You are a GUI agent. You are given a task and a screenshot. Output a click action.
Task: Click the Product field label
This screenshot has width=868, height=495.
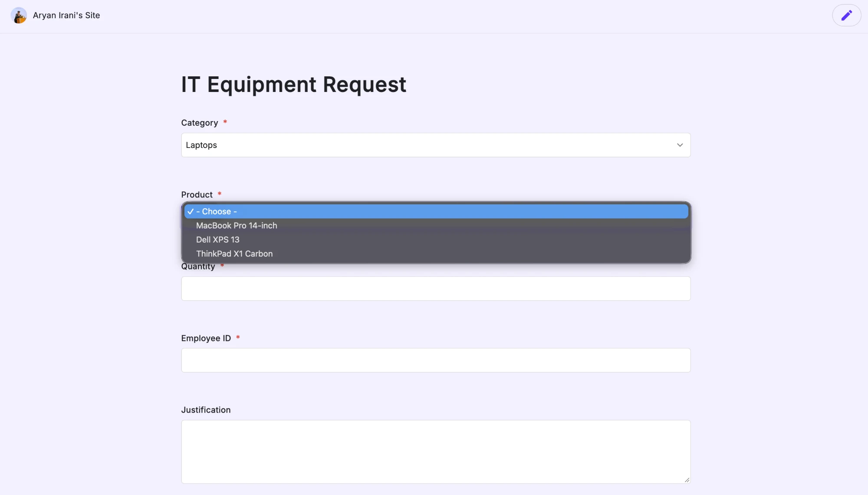coord(197,195)
